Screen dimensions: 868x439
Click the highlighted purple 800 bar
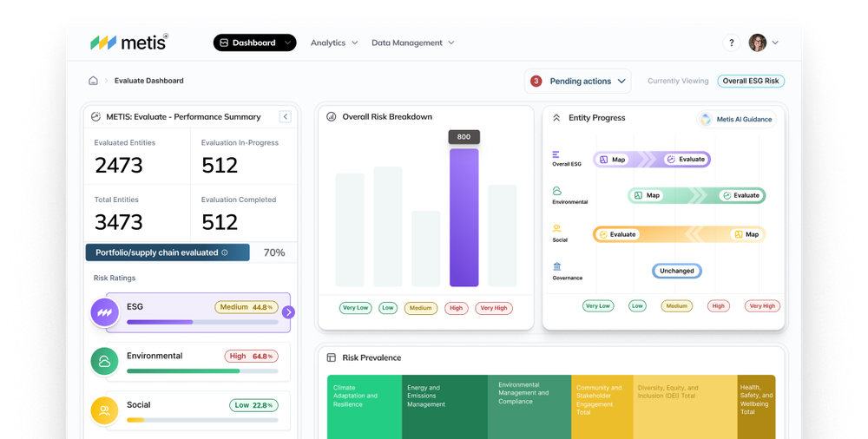click(464, 218)
